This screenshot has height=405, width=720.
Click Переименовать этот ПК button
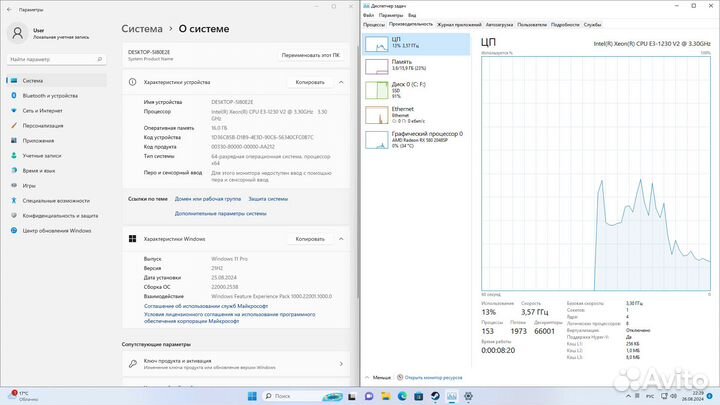coord(310,55)
